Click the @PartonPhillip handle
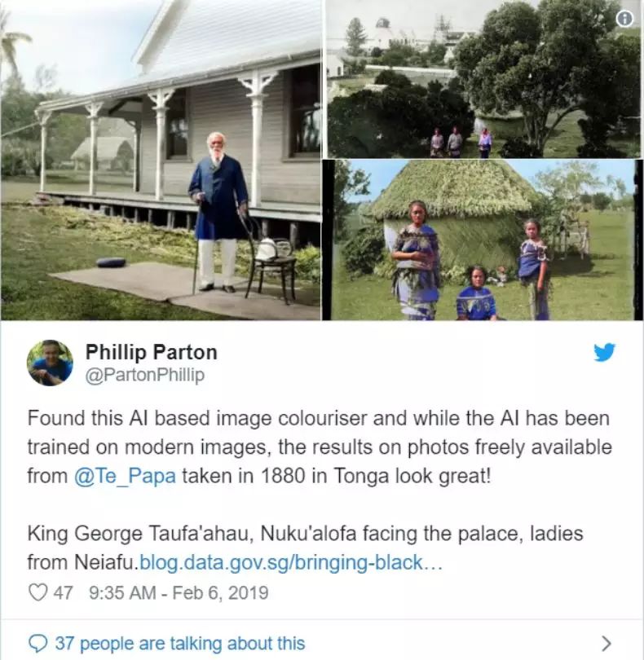The width and height of the screenshot is (644, 660). 145,375
